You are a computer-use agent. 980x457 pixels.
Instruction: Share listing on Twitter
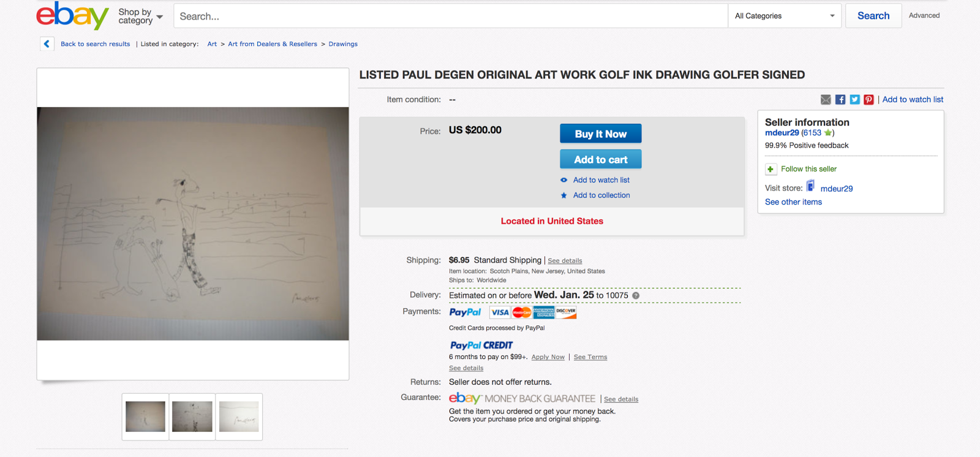[854, 100]
